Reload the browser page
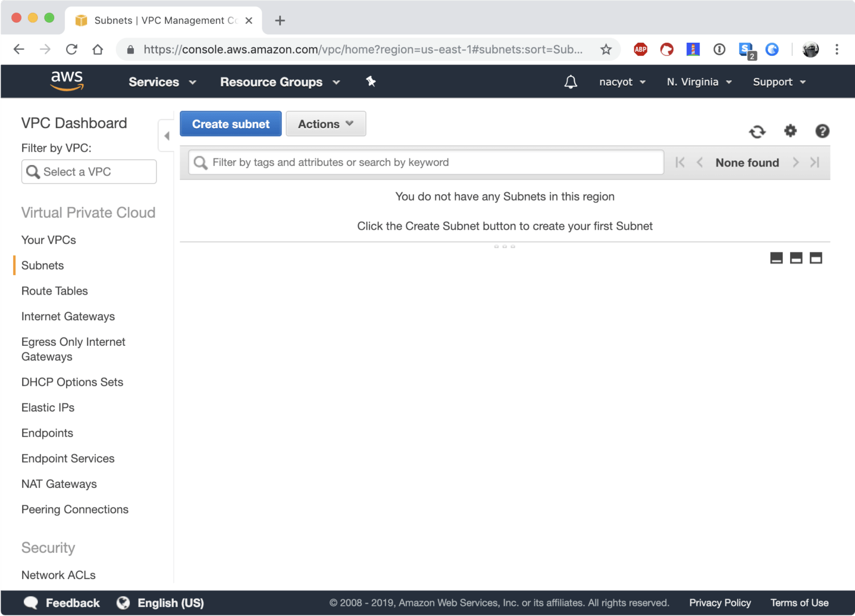 click(71, 50)
